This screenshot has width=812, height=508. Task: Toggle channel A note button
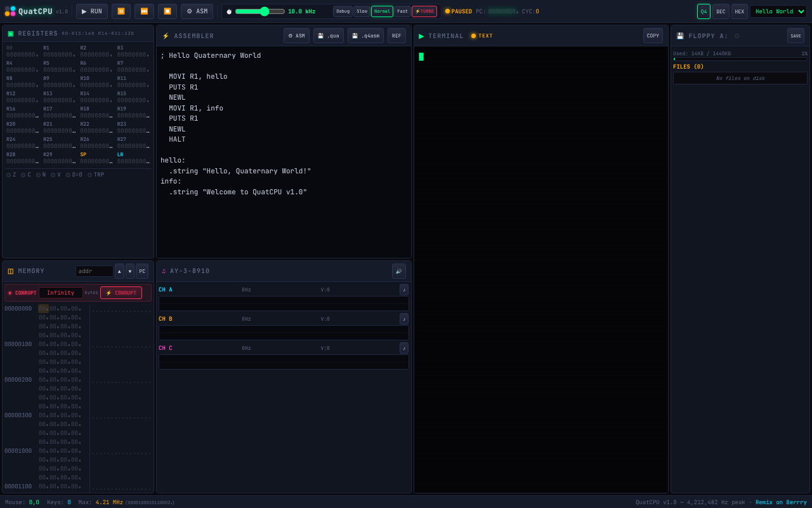(404, 290)
